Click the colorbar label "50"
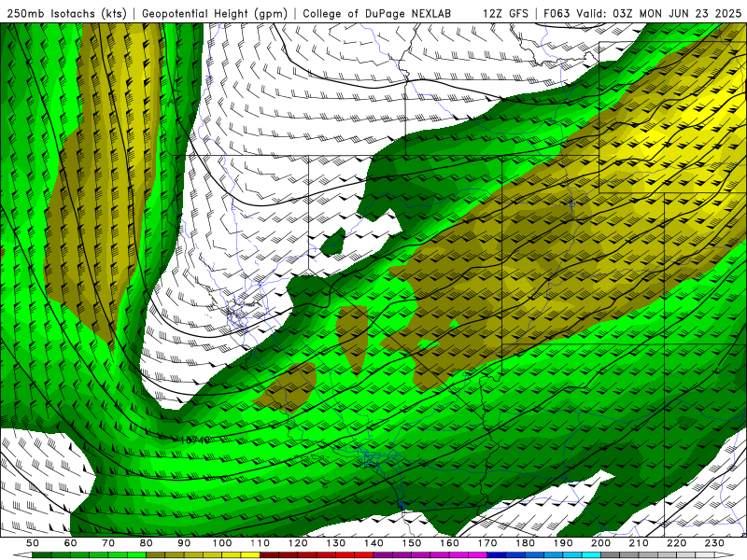The image size is (747, 560). click(x=33, y=543)
